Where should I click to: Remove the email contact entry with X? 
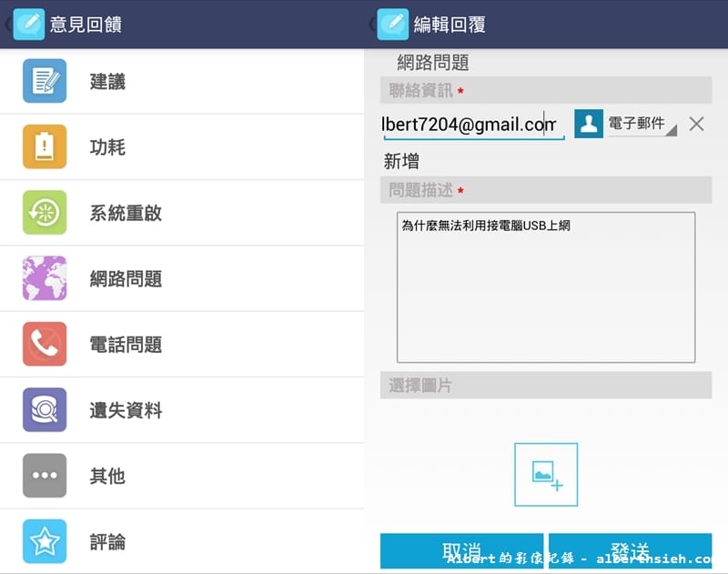[696, 124]
